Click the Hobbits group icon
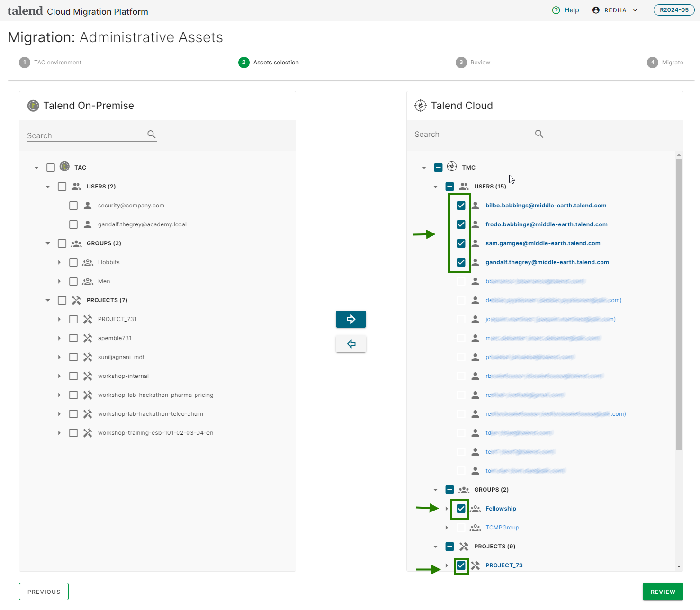This screenshot has width=700, height=610. tap(88, 262)
